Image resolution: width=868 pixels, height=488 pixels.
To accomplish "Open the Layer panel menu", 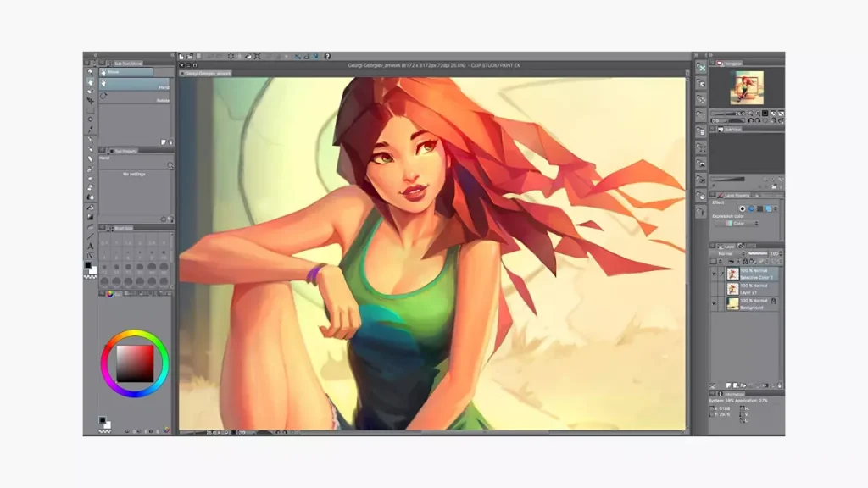I will 713,247.
